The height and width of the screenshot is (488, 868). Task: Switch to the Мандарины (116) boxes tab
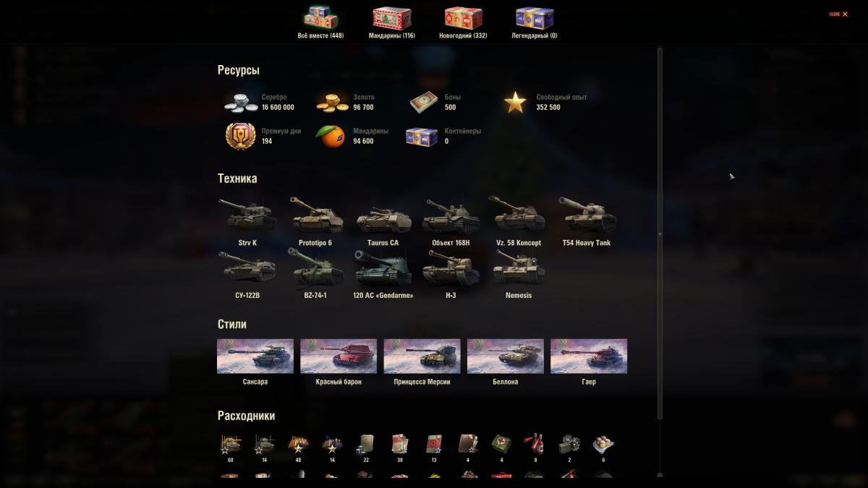(392, 22)
